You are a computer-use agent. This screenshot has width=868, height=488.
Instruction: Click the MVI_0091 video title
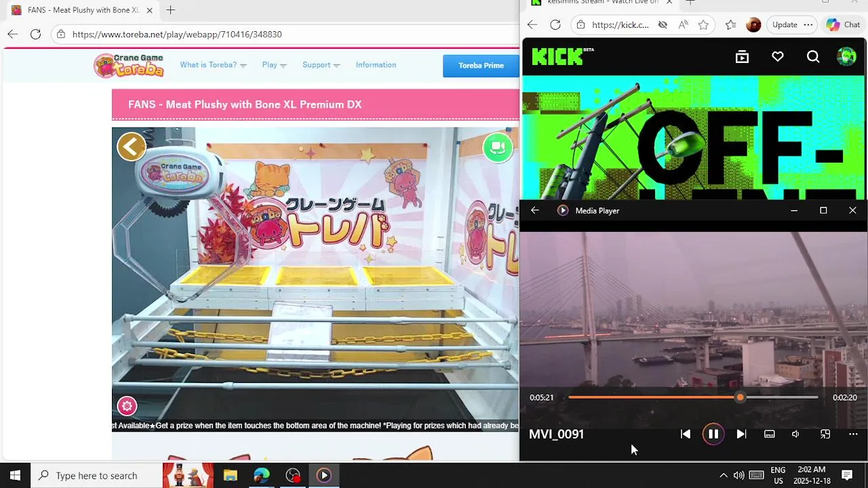tap(556, 434)
